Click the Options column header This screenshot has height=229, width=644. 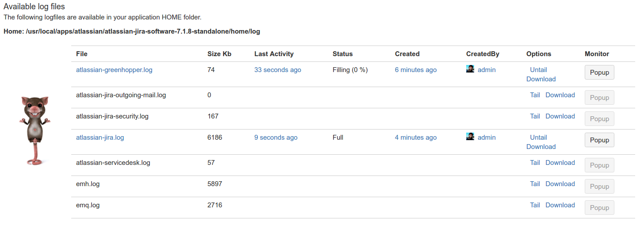(x=539, y=54)
